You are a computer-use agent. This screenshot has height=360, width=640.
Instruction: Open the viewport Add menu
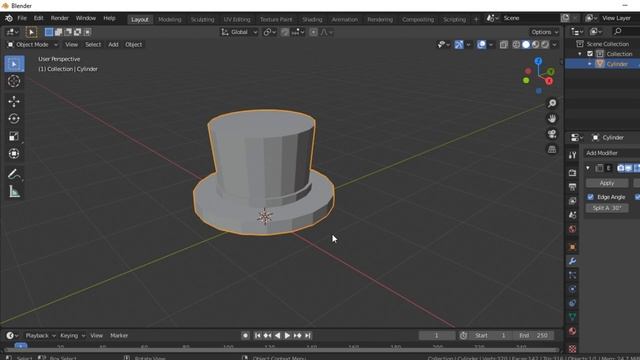click(x=113, y=44)
